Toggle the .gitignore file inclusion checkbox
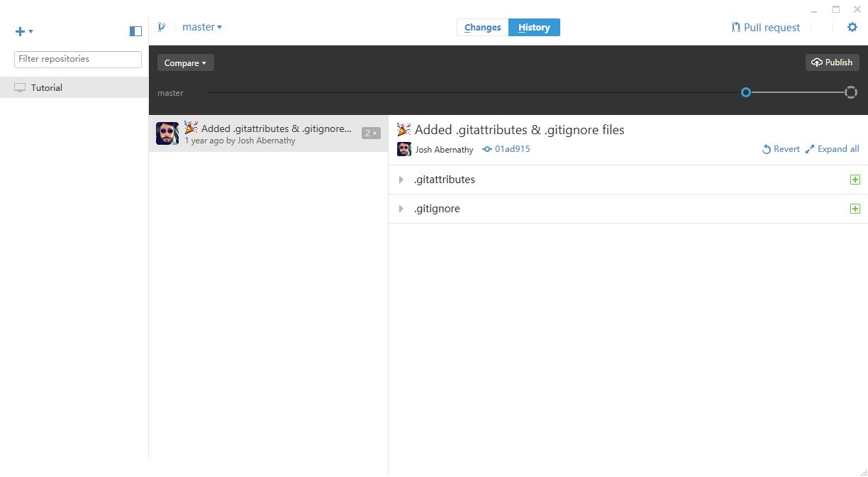Image resolution: width=868 pixels, height=477 pixels. [x=855, y=208]
